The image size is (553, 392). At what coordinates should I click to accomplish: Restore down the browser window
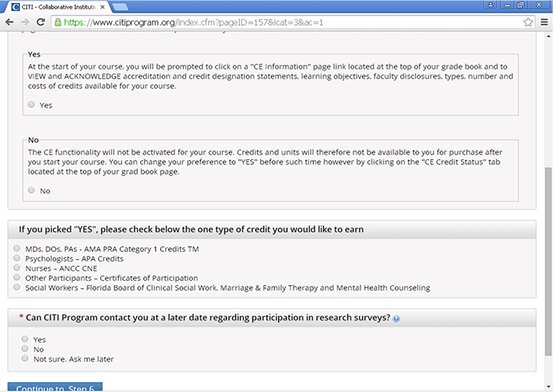(521, 5)
